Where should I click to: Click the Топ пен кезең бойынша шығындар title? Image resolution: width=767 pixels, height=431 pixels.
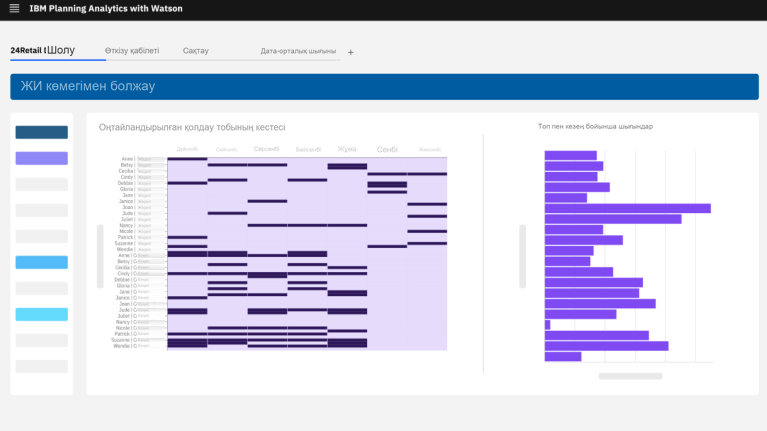tap(595, 126)
